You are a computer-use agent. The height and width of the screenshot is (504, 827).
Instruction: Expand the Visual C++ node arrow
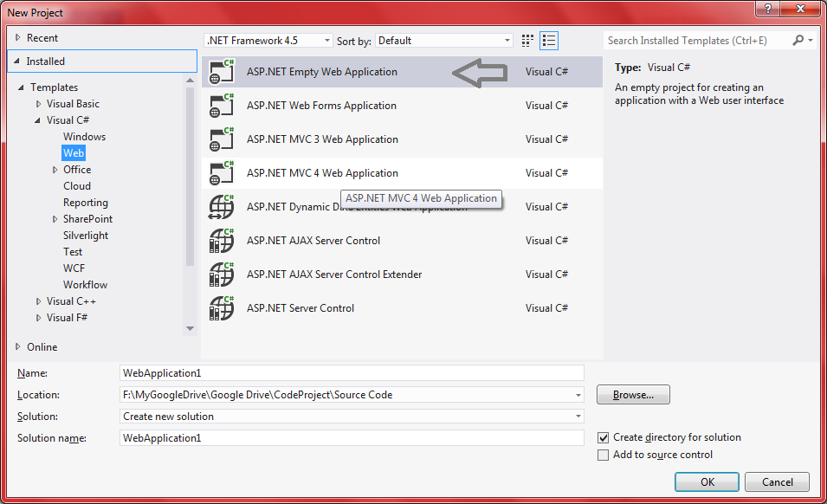tap(38, 301)
